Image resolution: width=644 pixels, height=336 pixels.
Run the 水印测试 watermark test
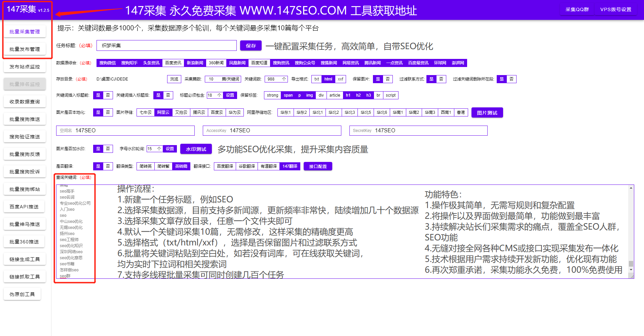[x=196, y=149]
